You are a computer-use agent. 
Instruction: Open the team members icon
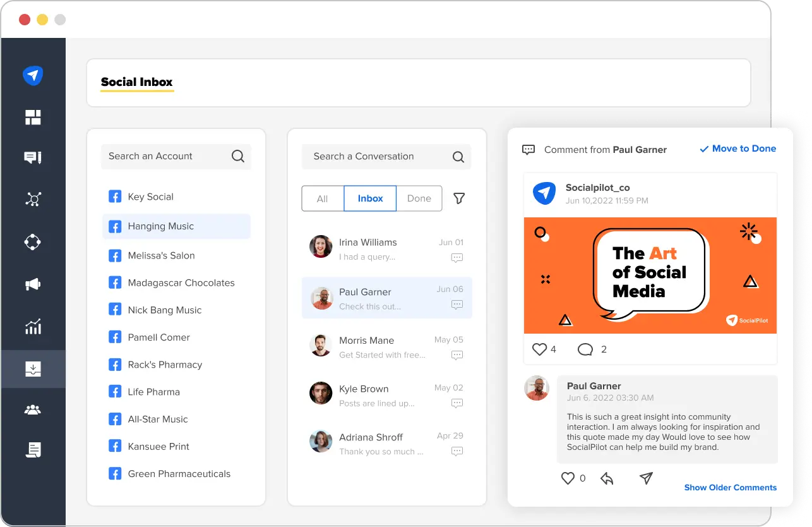33,409
